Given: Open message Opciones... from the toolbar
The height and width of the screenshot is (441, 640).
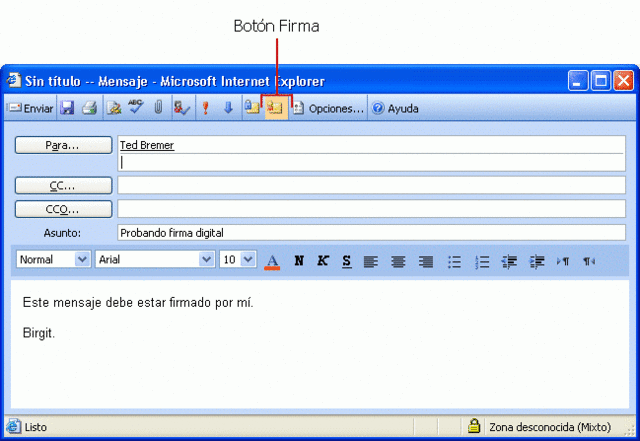Looking at the screenshot, I should point(329,108).
